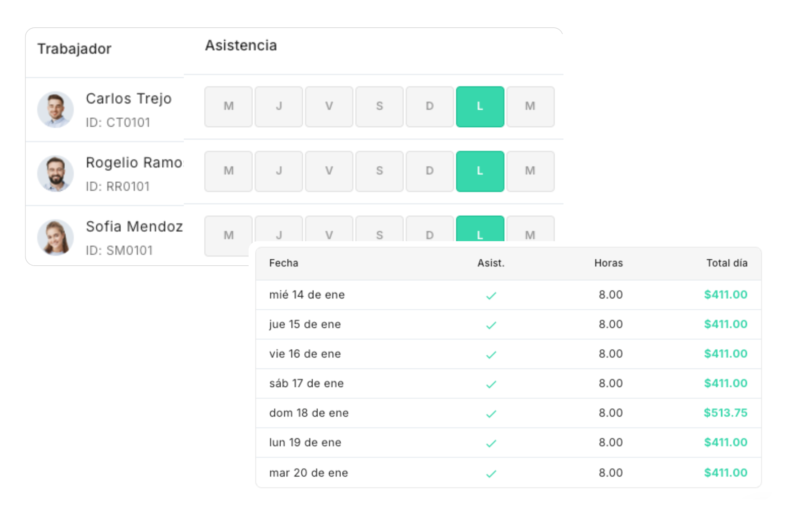Image resolution: width=792 pixels, height=532 pixels.
Task: Click Carlos Trejo's profile photo
Action: [55, 110]
